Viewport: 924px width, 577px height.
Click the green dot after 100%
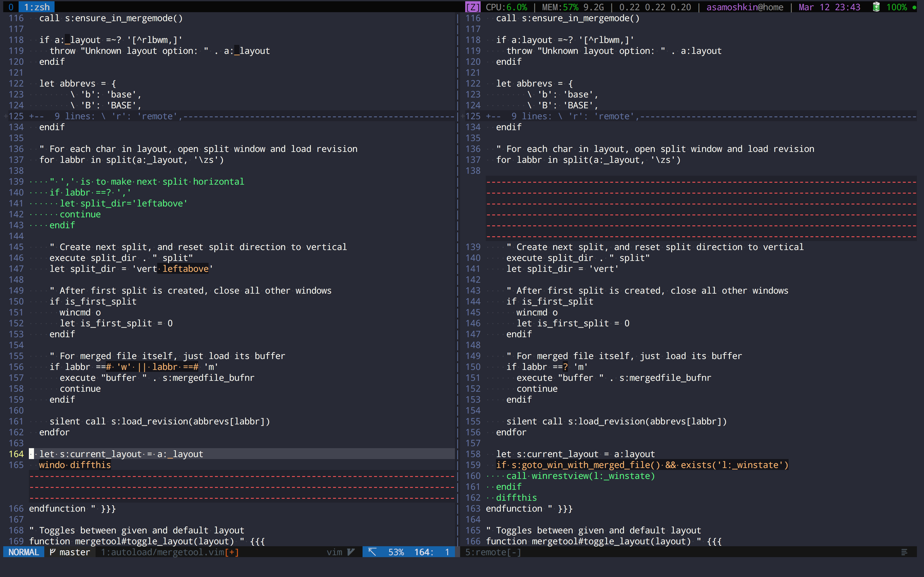[x=914, y=7]
